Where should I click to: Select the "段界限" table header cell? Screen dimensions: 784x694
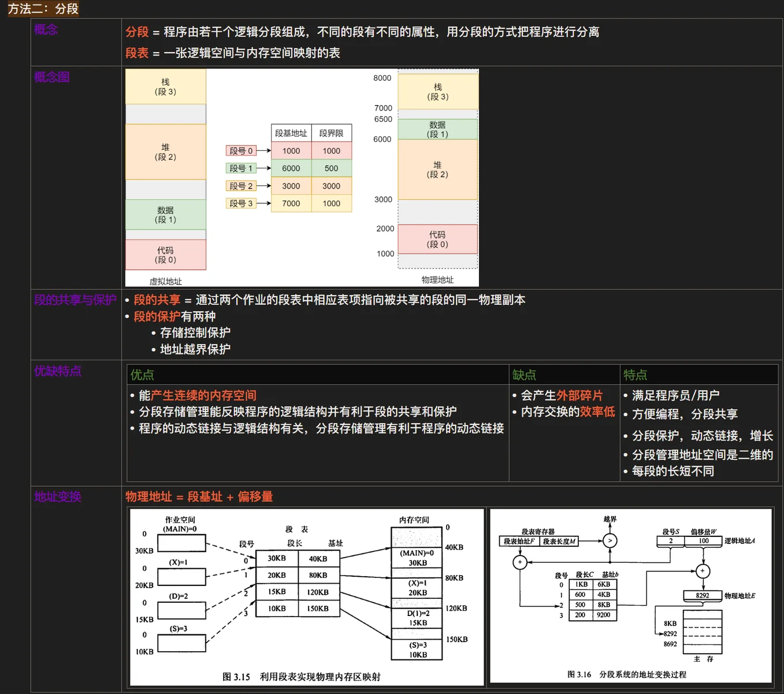click(331, 133)
